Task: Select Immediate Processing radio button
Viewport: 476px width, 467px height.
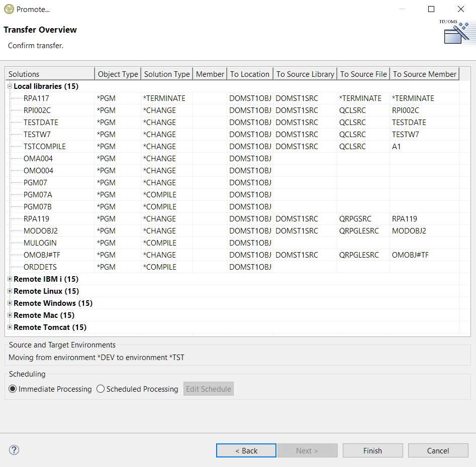Action: 13,389
